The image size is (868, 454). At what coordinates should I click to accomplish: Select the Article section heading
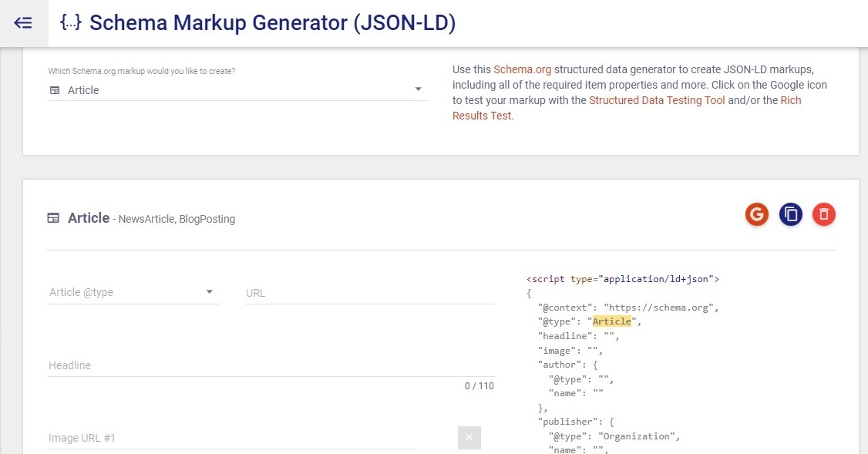tap(87, 217)
